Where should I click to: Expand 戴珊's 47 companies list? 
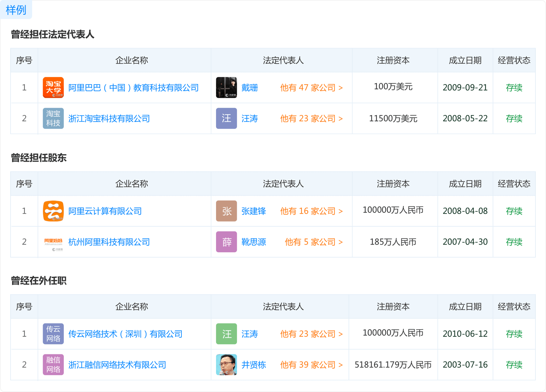pyautogui.click(x=311, y=87)
